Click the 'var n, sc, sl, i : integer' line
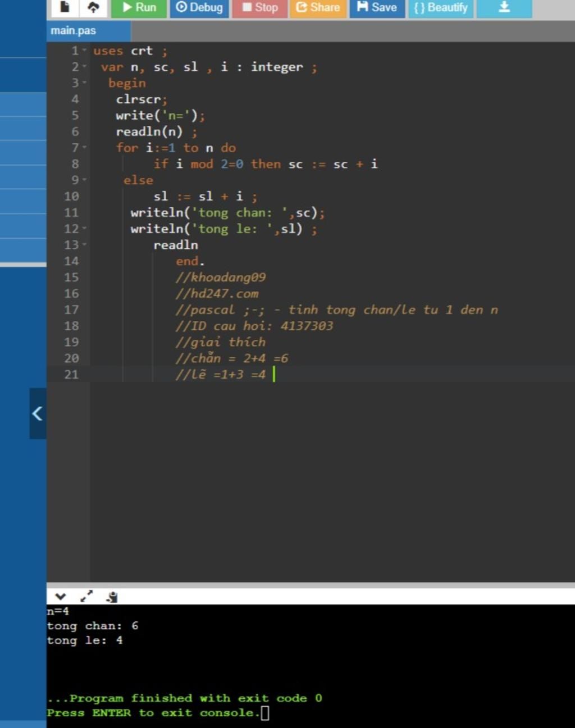 (x=209, y=67)
